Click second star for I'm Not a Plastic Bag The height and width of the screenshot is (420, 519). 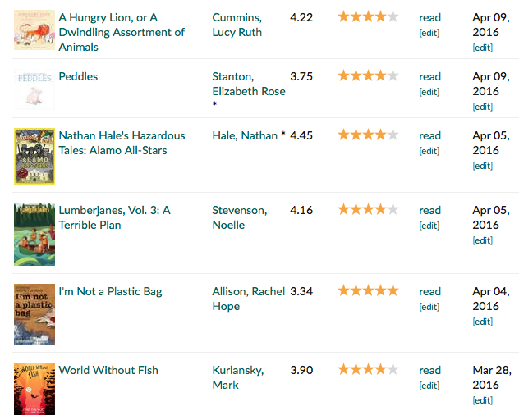[356, 290]
